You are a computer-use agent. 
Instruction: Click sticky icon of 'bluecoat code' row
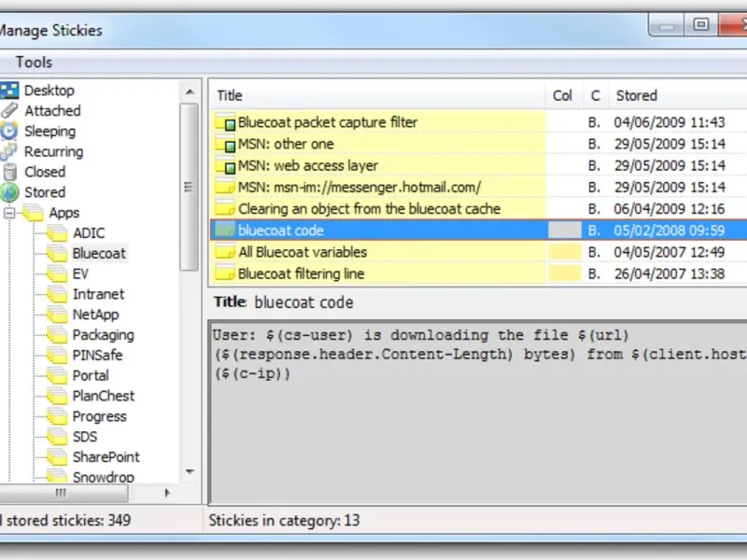pyautogui.click(x=225, y=231)
